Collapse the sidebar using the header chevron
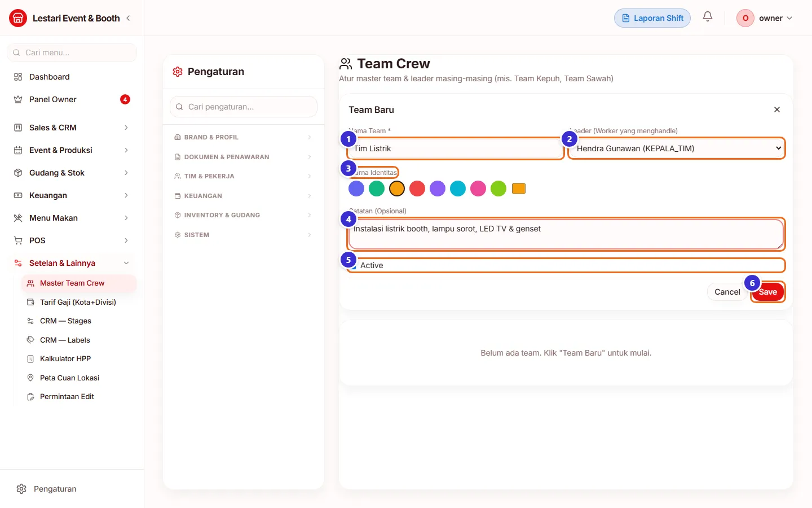The image size is (812, 508). (128, 18)
